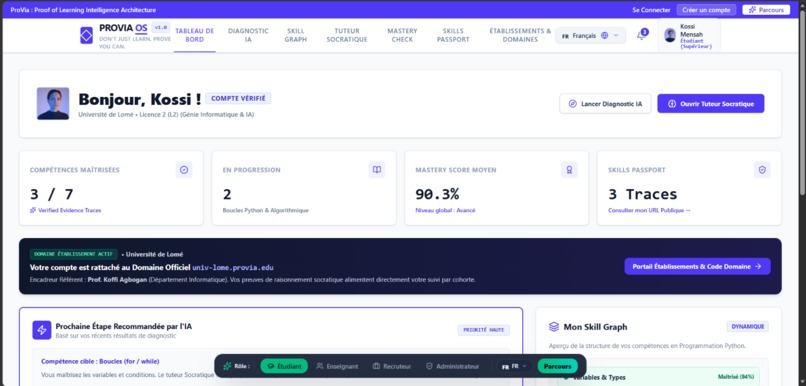Switch role to Recruteur in bottom bar

392,366
